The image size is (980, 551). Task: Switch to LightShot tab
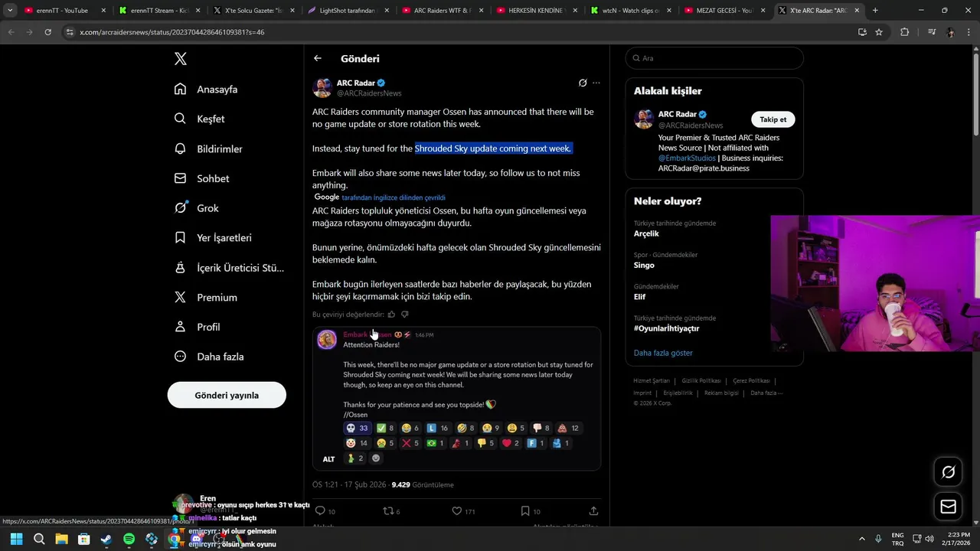pos(348,11)
